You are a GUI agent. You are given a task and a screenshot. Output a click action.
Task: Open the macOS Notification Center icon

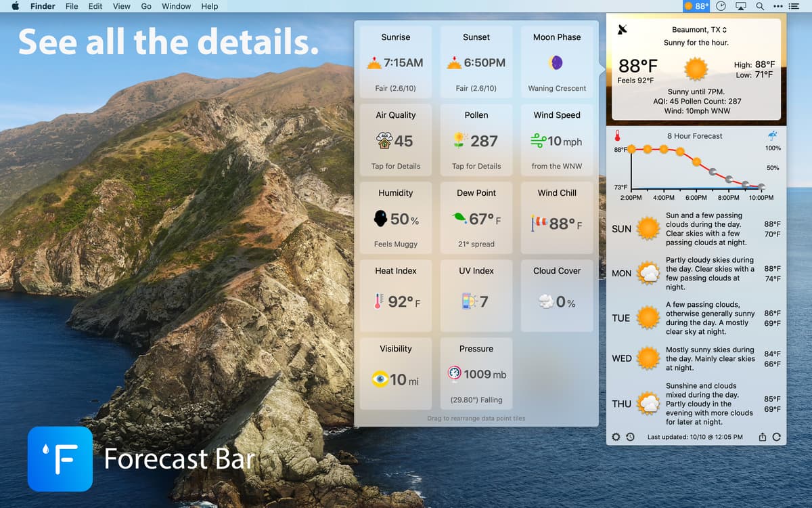794,6
